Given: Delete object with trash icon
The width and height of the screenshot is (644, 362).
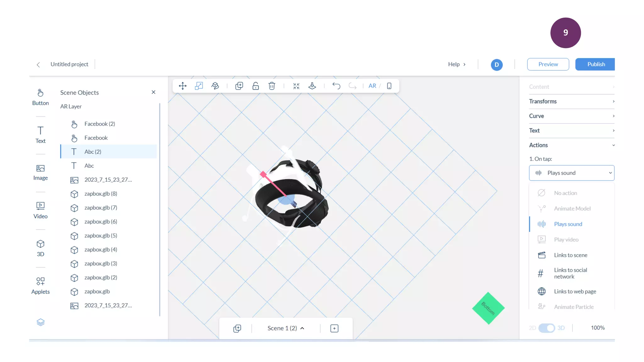Looking at the screenshot, I should coord(272,86).
